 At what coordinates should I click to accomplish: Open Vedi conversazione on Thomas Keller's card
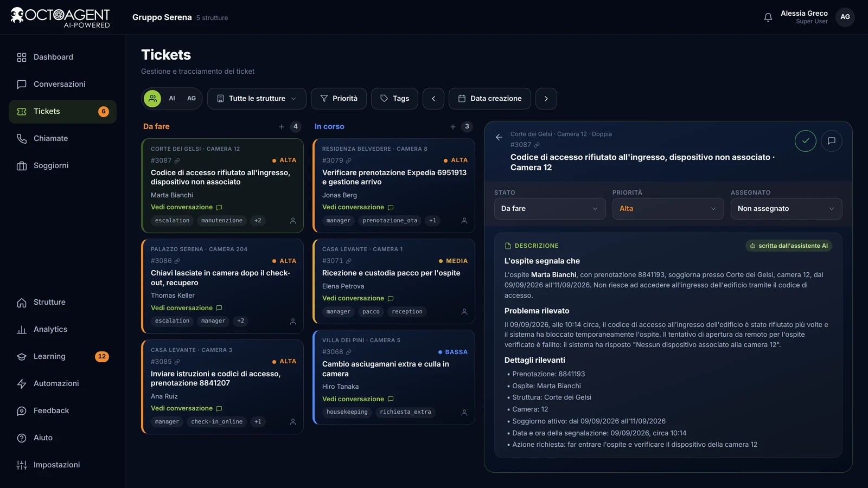[187, 308]
